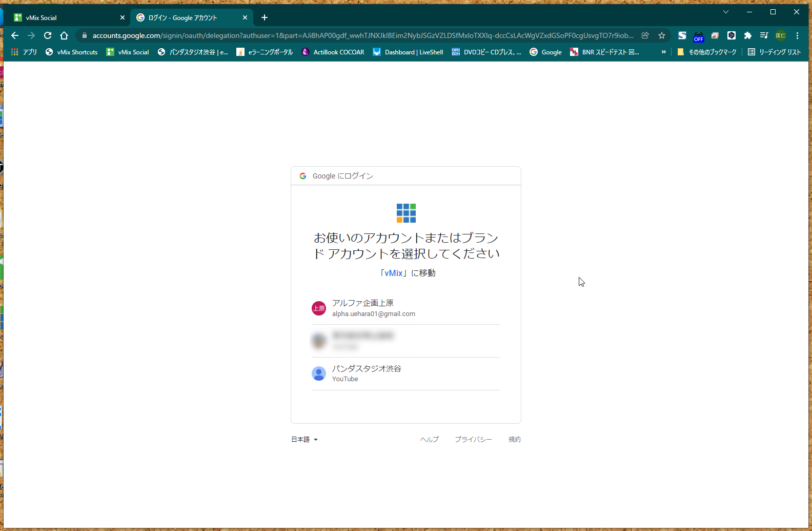Reload the current page
This screenshot has width=812, height=531.
point(48,35)
